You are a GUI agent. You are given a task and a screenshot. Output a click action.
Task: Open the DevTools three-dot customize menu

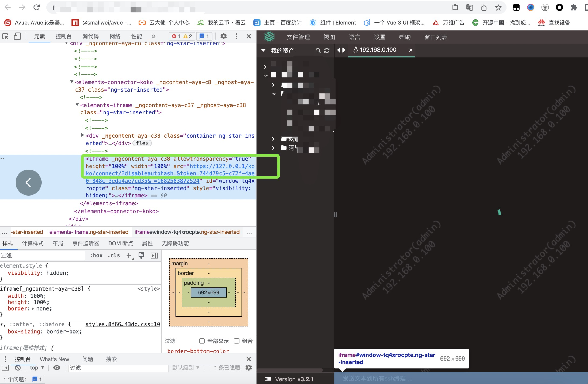(236, 36)
